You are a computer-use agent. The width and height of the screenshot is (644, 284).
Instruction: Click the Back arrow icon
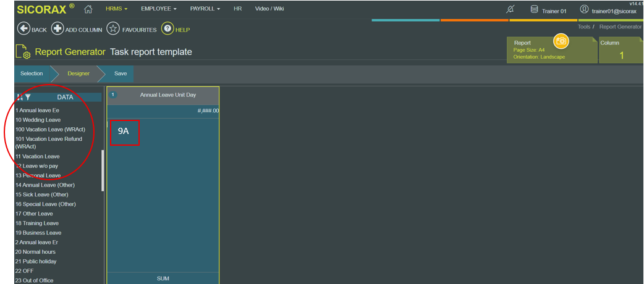click(x=24, y=29)
